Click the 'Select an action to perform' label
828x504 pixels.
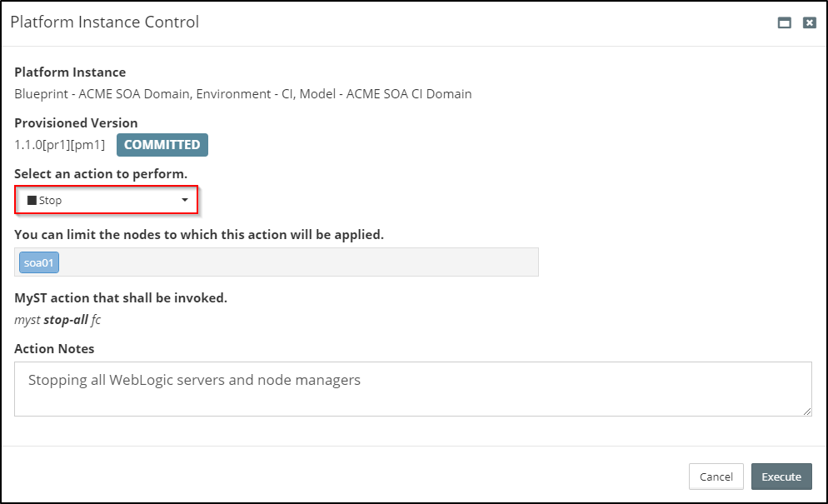(101, 174)
